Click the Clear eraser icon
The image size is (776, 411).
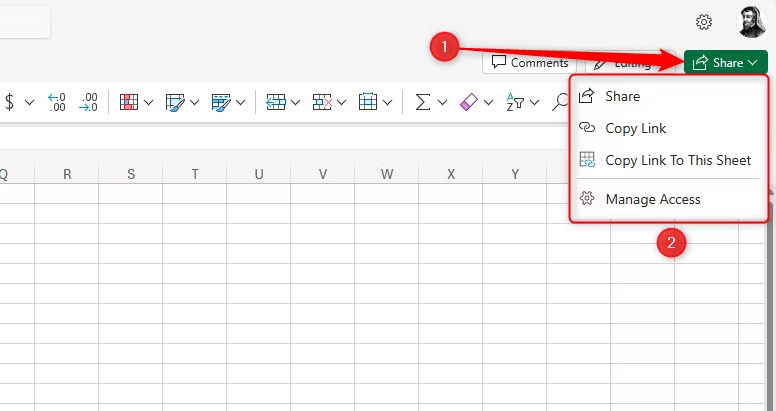pos(468,103)
